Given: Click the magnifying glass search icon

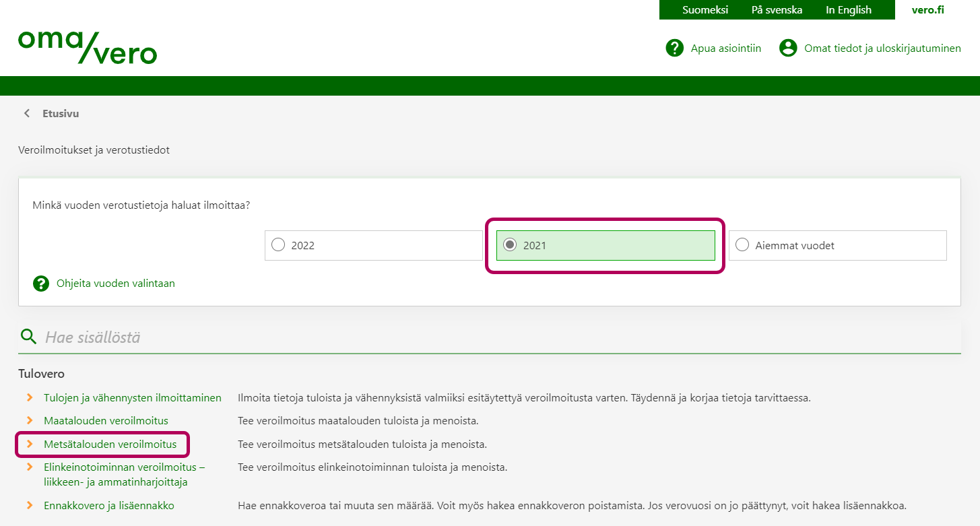Looking at the screenshot, I should tap(28, 337).
